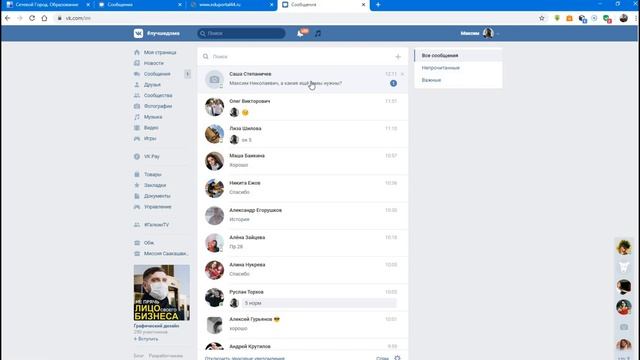640x360 pixels.
Task: Open the Графический дизайн group link
Action: coord(156,326)
